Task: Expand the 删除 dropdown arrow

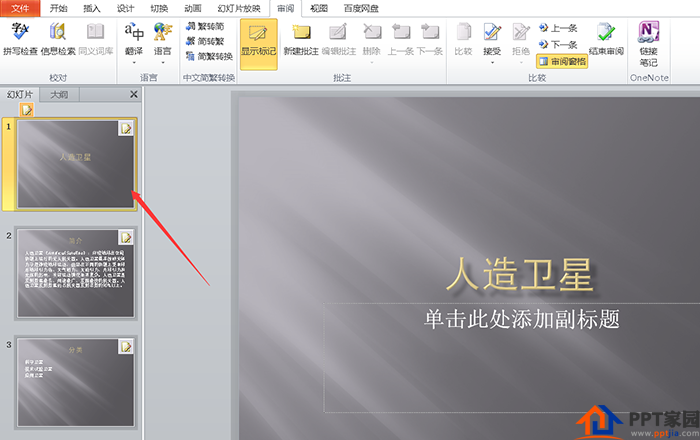Action: click(371, 62)
